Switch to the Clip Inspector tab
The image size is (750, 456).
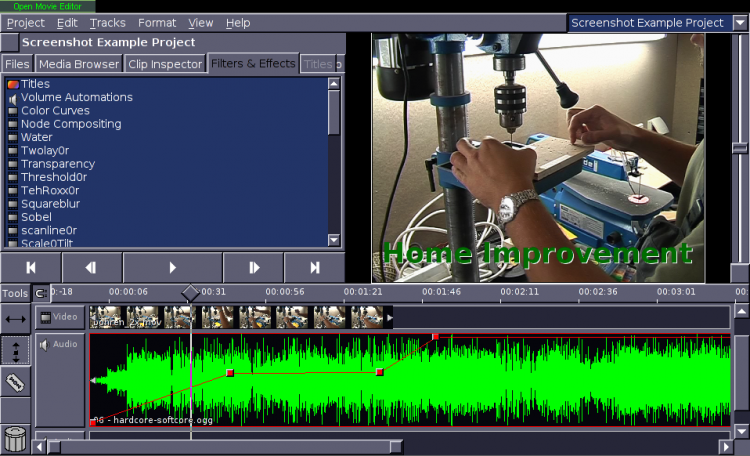(x=165, y=64)
